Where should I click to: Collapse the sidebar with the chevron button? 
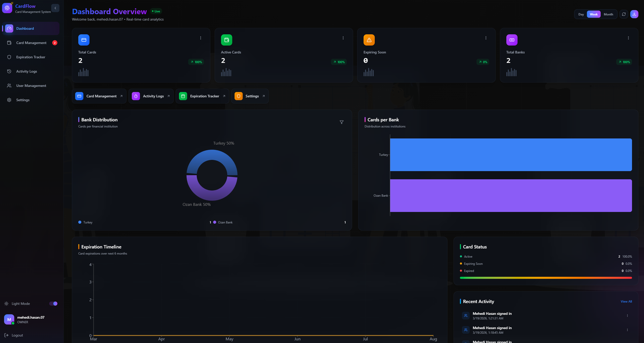click(x=55, y=8)
